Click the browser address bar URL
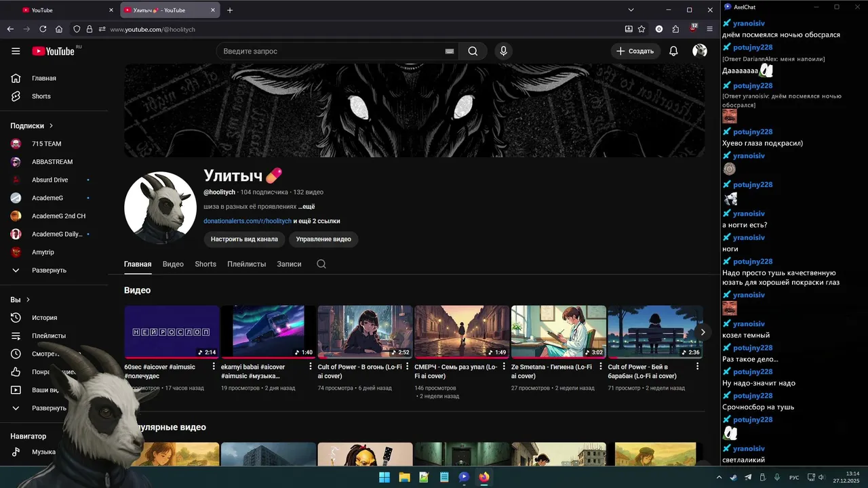 click(153, 29)
